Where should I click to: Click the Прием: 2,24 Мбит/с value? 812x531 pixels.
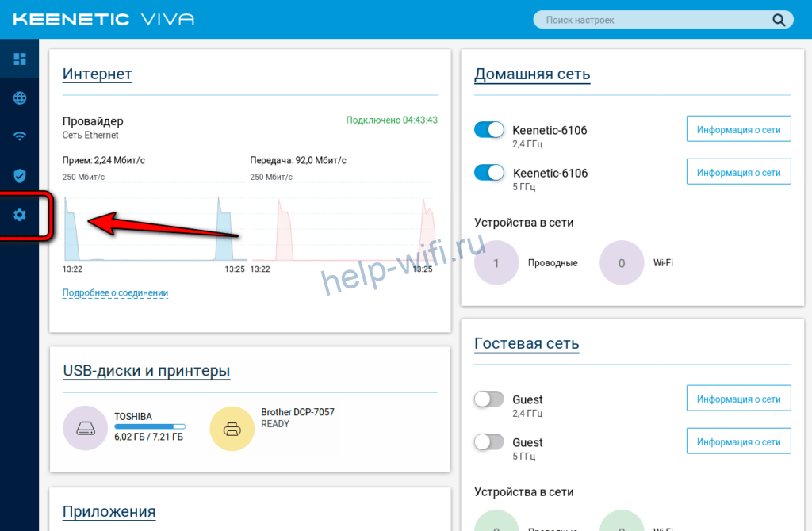[104, 160]
